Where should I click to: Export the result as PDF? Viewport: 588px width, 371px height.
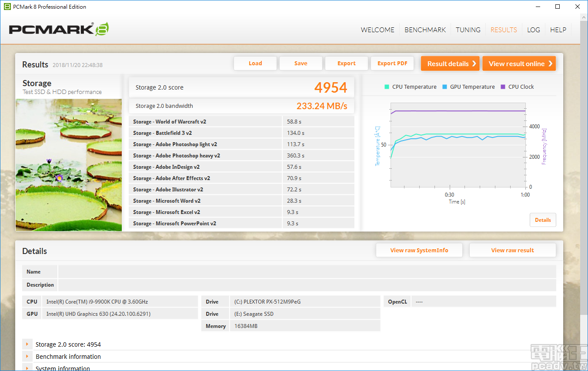(392, 63)
